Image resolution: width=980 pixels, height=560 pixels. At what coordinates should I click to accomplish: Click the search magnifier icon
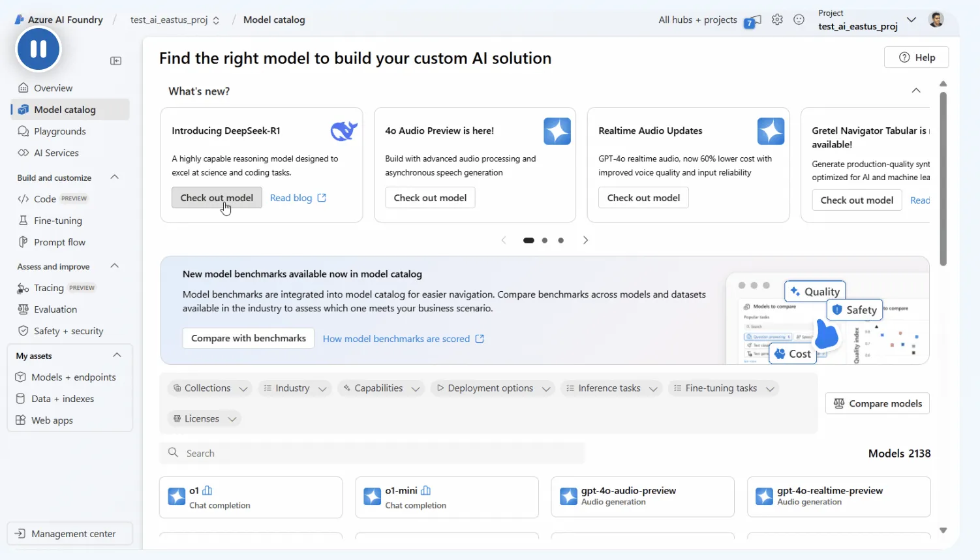[x=173, y=452]
